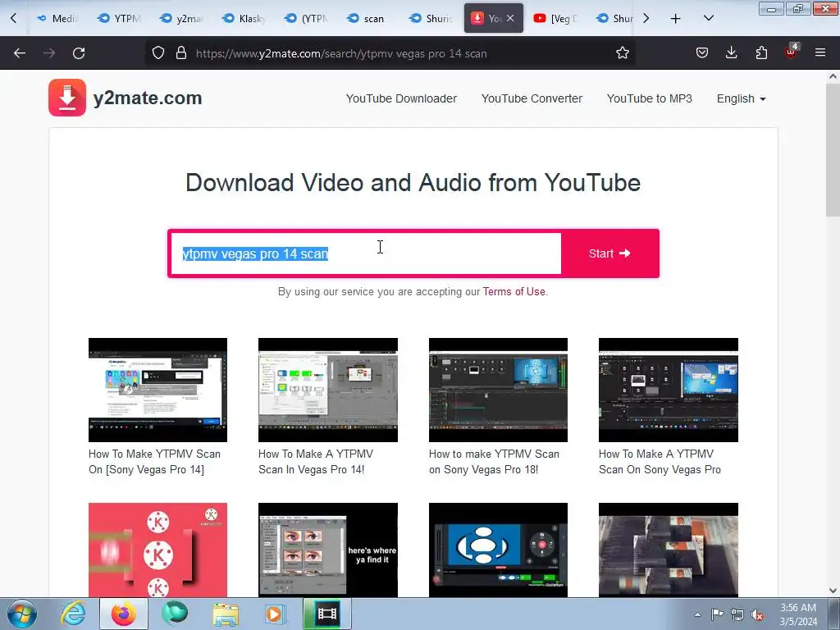
Task: Click title 'How To Make YTPMV Scan On [Sony Vegas Pro 14]'
Action: click(x=154, y=462)
